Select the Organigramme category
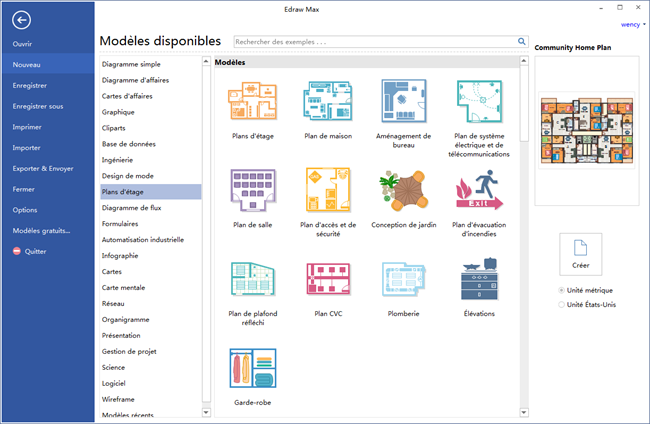Viewport: 650px width, 424px height. point(125,320)
